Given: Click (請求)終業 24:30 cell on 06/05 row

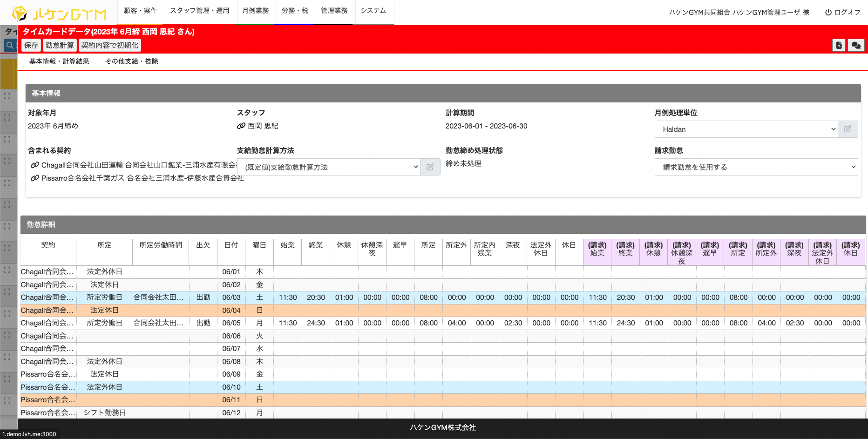Looking at the screenshot, I should point(625,323).
